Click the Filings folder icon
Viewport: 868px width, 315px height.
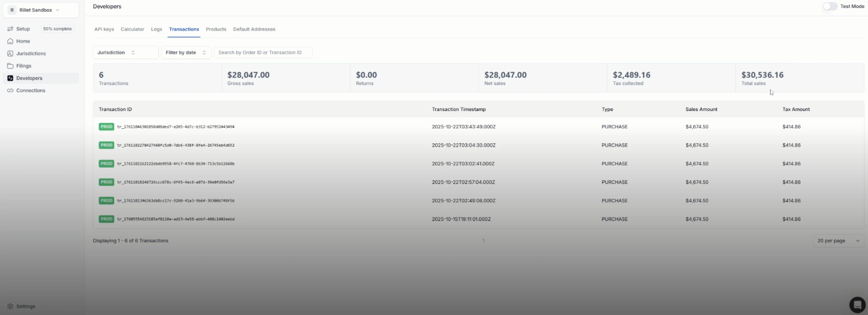[10, 66]
